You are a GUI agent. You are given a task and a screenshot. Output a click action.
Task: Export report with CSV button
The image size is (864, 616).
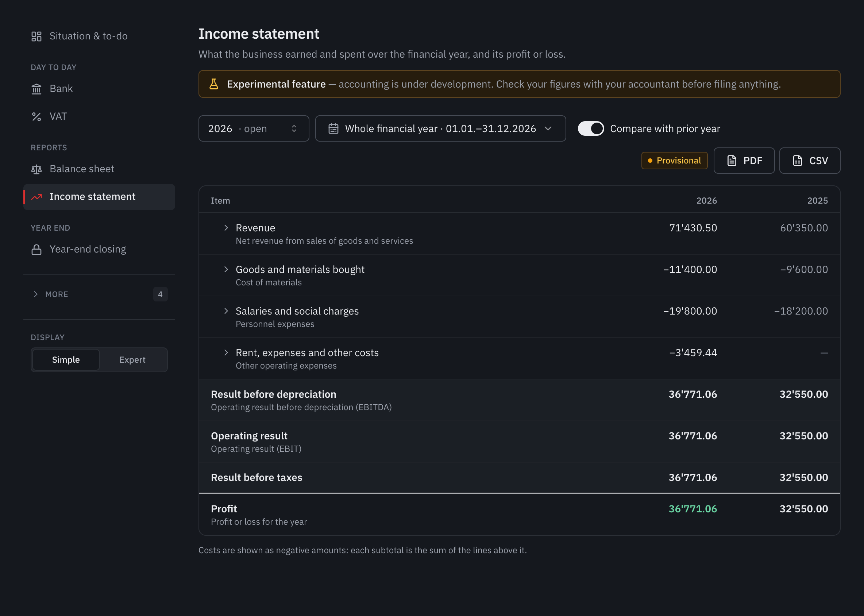tap(809, 161)
